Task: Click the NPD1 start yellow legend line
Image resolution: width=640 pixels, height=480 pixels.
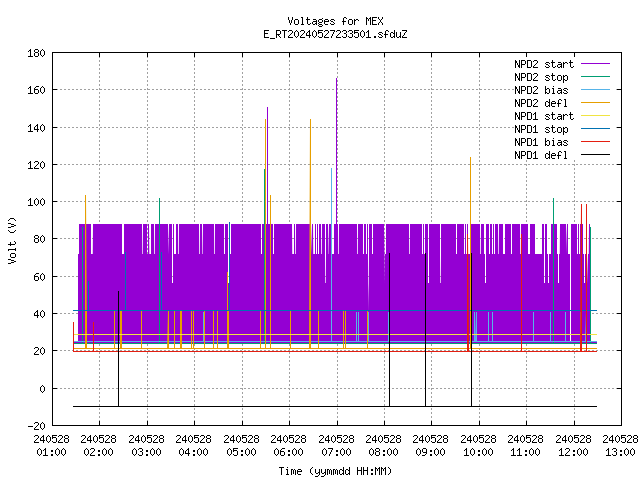Action: point(595,116)
